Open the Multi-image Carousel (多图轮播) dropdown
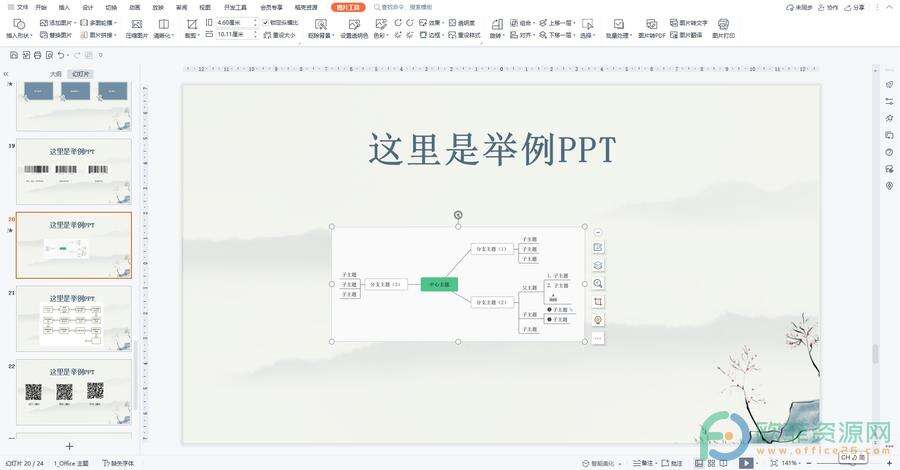 [99, 23]
